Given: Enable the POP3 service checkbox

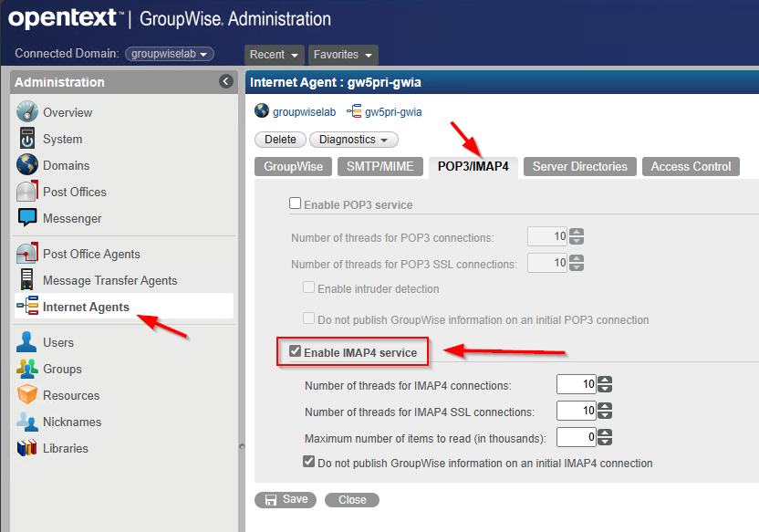Looking at the screenshot, I should coord(295,203).
